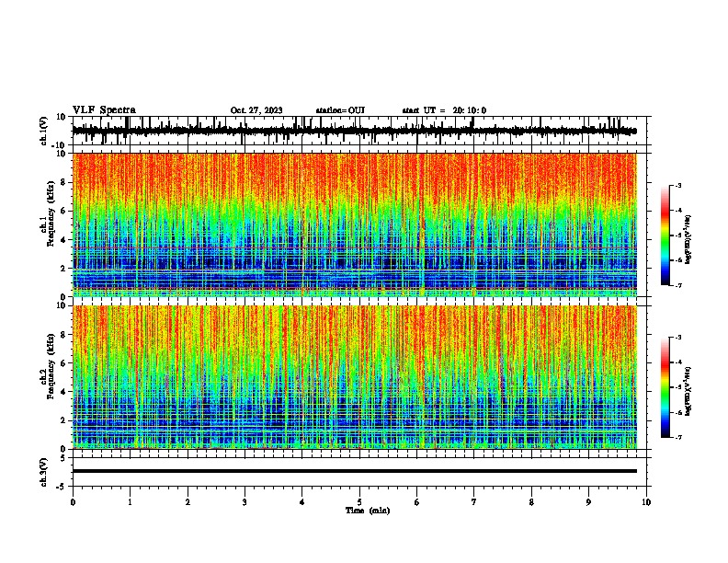Click the time axis tick label '10' at the right end

tap(646, 502)
